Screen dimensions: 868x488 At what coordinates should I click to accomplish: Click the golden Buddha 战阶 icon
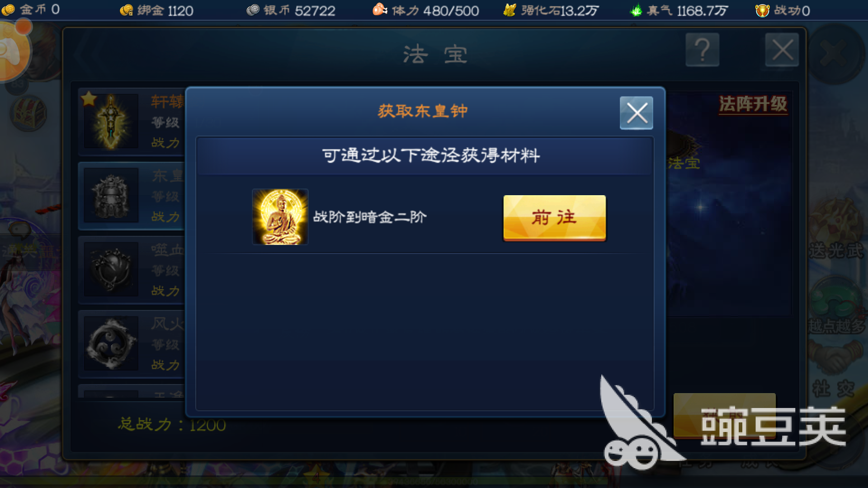point(280,217)
